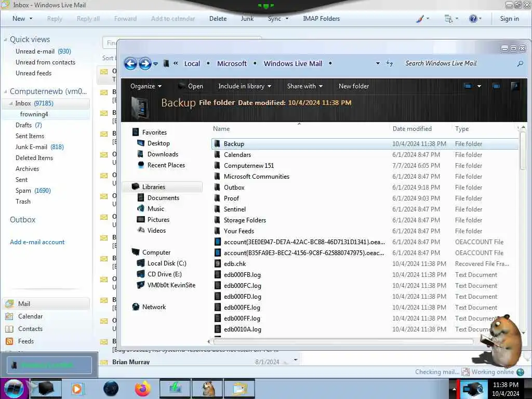Open Music library
Screen dimensions: 532x399
(155, 209)
